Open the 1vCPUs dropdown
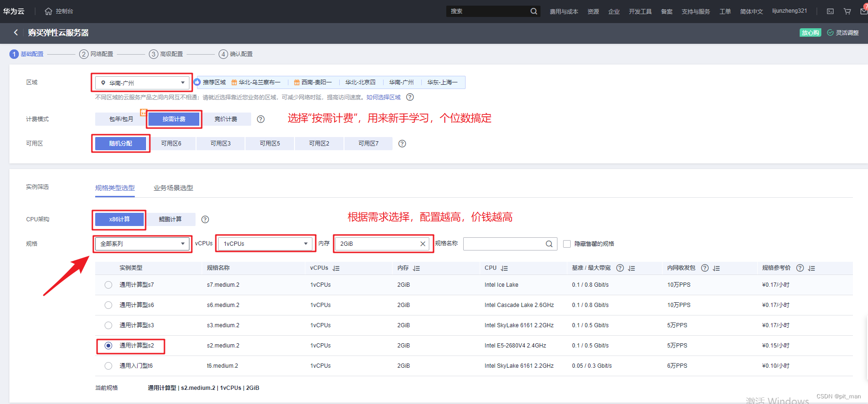 [265, 244]
